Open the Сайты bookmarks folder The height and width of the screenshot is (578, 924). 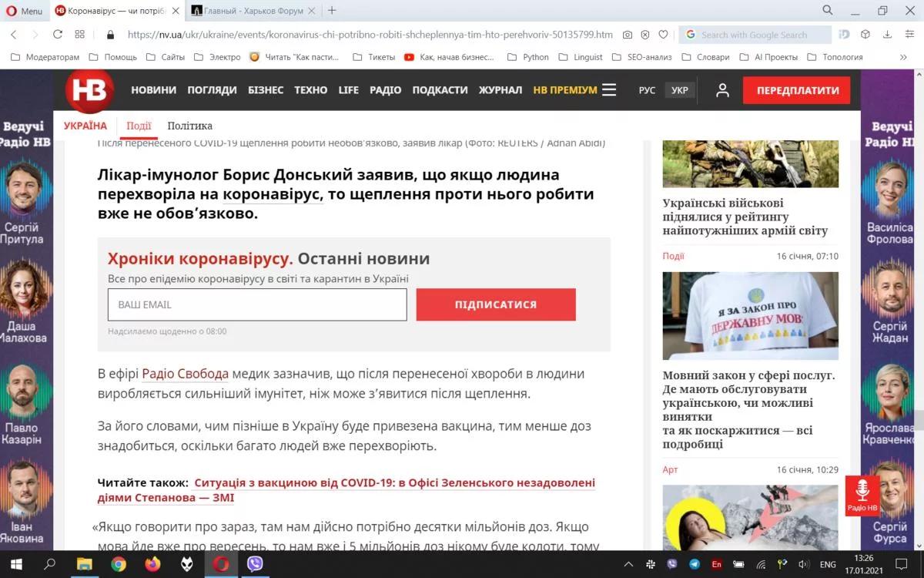pyautogui.click(x=165, y=57)
